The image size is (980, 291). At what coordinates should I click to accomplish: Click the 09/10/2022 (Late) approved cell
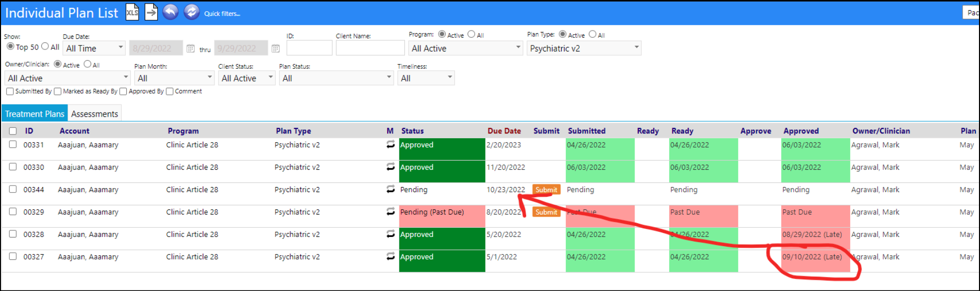[815, 261]
